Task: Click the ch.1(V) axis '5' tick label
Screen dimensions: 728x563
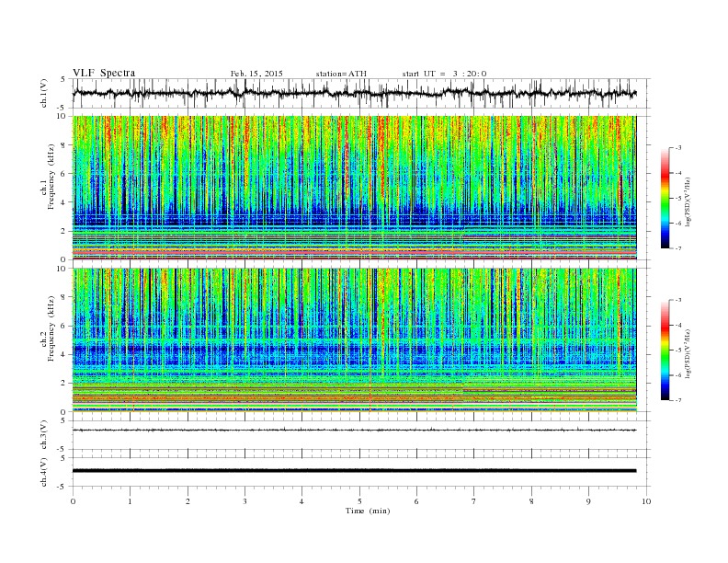Action: coord(64,79)
